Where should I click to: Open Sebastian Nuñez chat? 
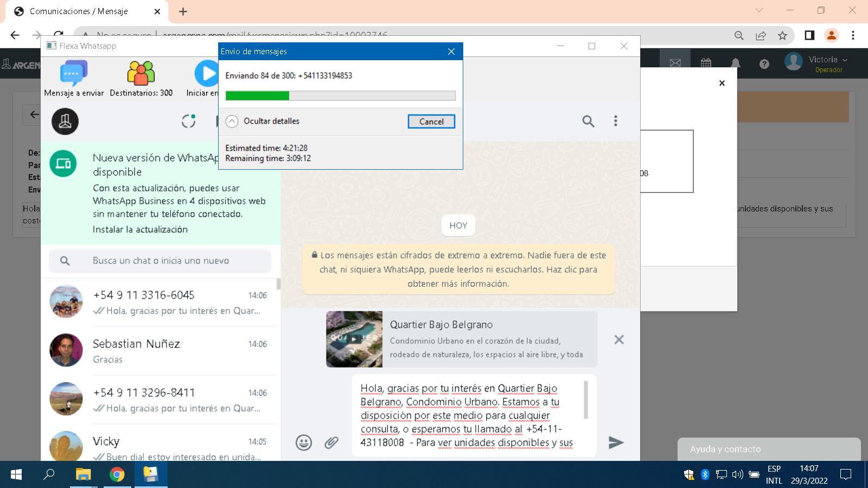[161, 351]
